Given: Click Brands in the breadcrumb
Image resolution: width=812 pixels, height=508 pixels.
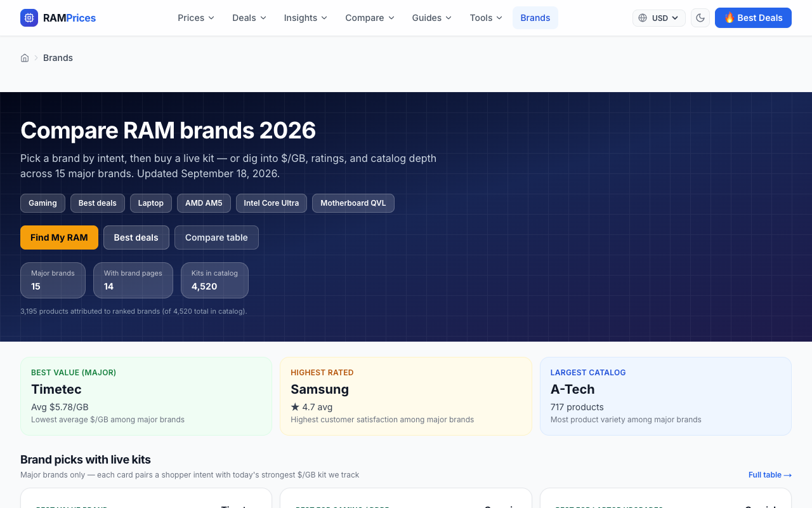Looking at the screenshot, I should 58,58.
